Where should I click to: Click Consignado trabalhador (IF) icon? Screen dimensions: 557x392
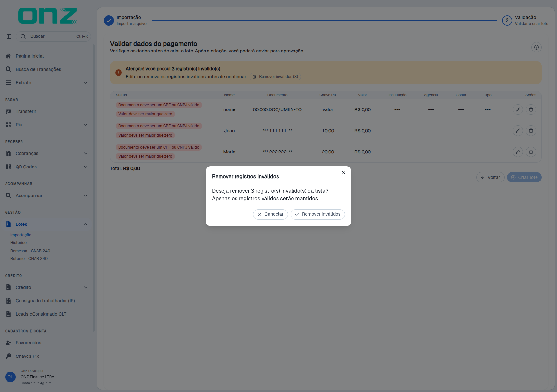(8, 301)
